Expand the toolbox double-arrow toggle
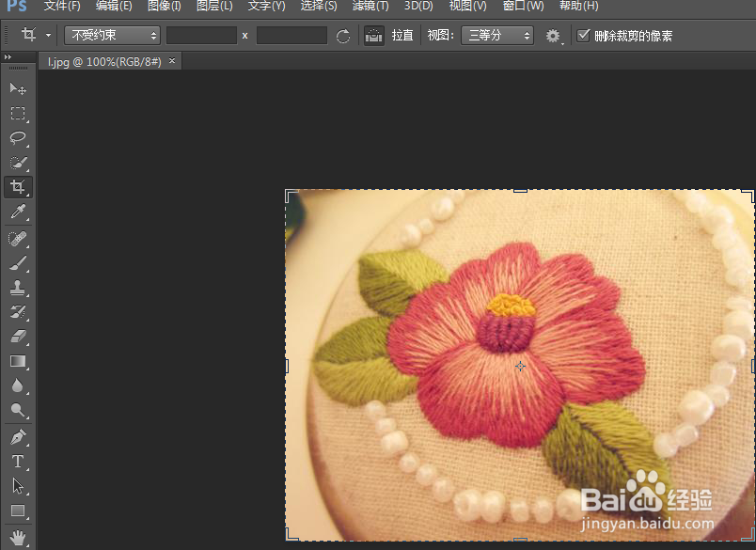Viewport: 756px width, 550px height. (8, 56)
